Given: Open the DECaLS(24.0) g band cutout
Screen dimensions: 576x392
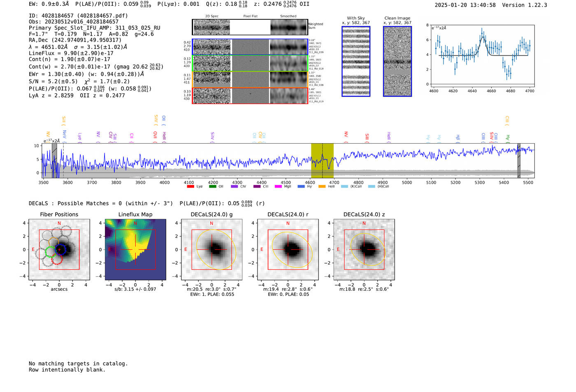Looking at the screenshot, I should coord(211,249).
